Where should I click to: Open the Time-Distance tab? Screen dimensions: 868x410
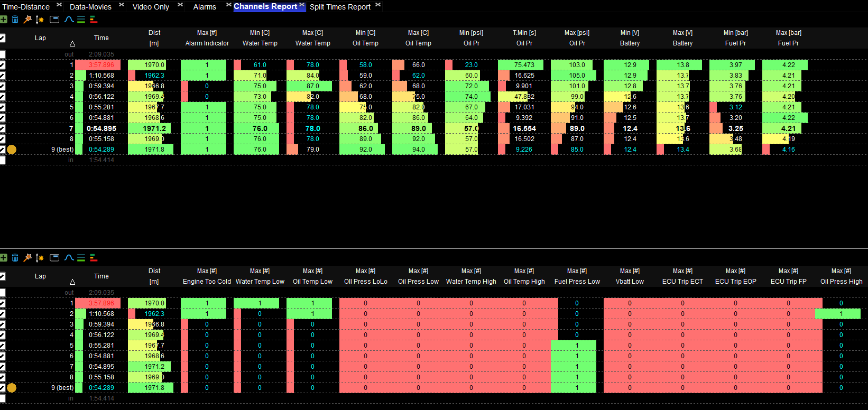point(26,7)
